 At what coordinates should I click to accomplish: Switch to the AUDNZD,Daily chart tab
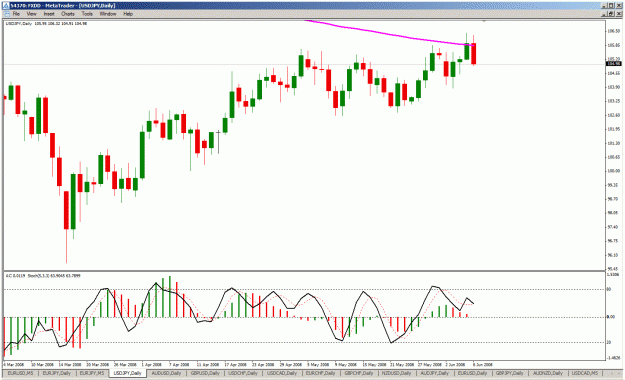[548, 373]
